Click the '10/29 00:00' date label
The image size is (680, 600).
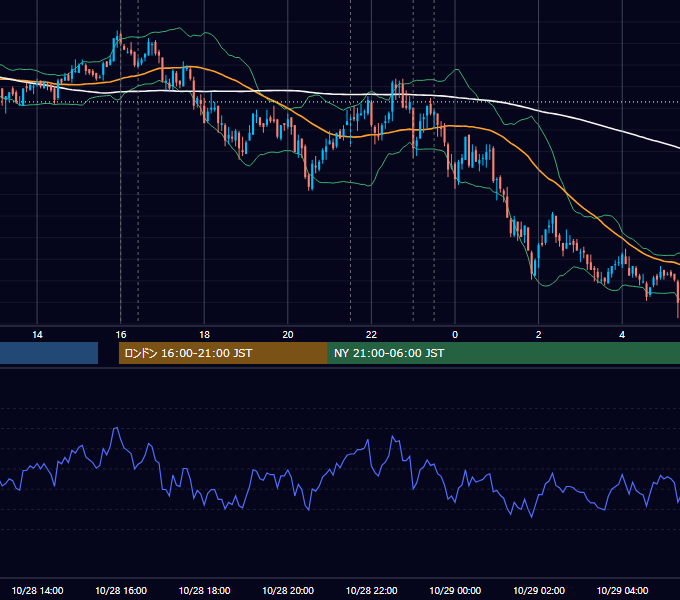pos(455,590)
